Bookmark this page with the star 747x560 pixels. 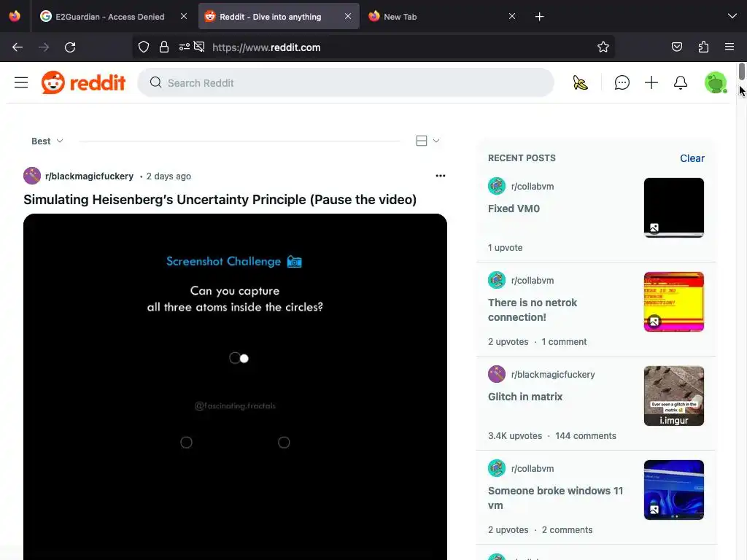(603, 47)
